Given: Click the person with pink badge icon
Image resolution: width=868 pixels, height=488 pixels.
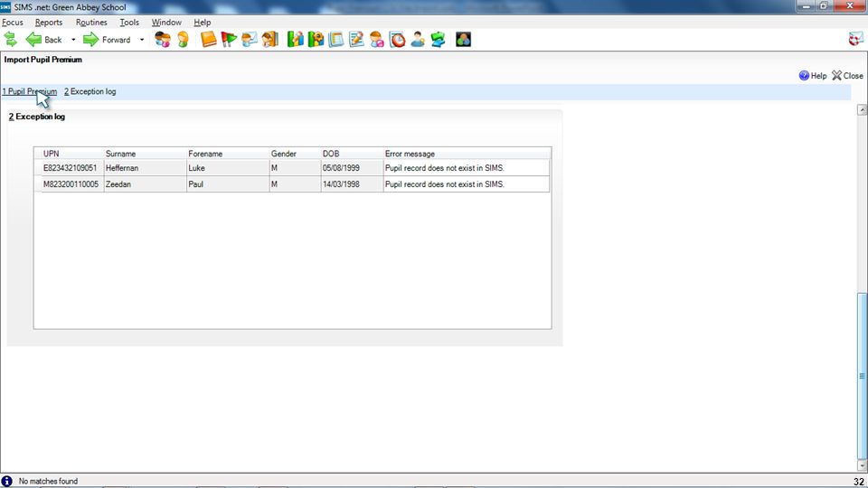Looking at the screenshot, I should click(x=377, y=39).
